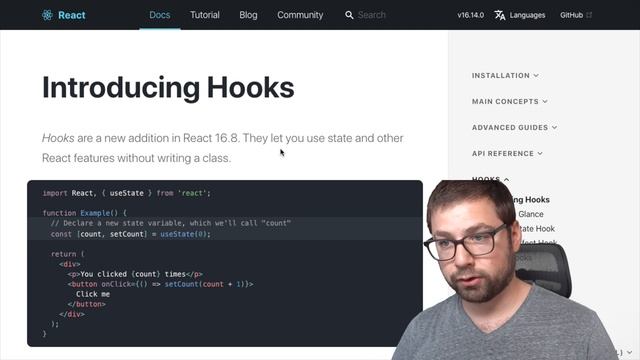Click the import React code line
640x360 pixels.
(x=127, y=193)
